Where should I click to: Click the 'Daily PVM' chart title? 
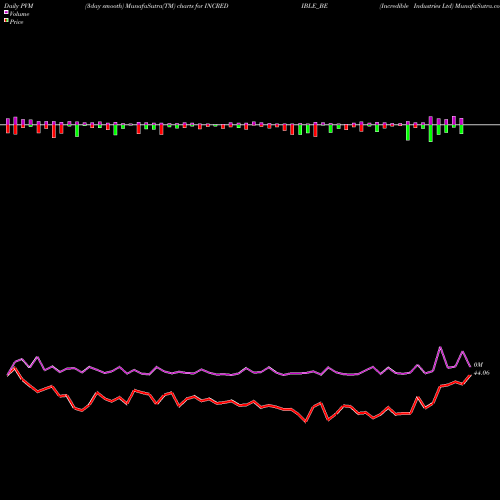point(19,6)
